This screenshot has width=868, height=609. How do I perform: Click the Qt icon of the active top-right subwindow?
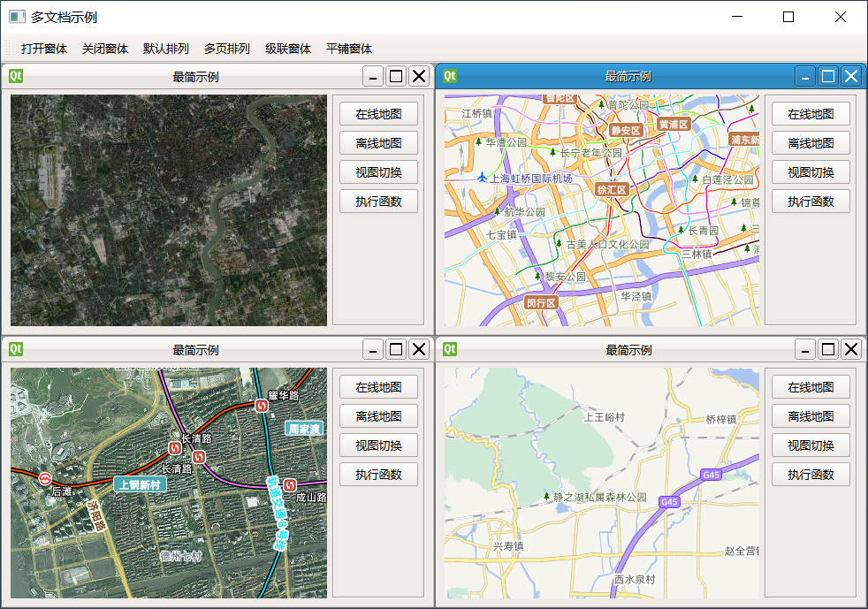point(450,76)
